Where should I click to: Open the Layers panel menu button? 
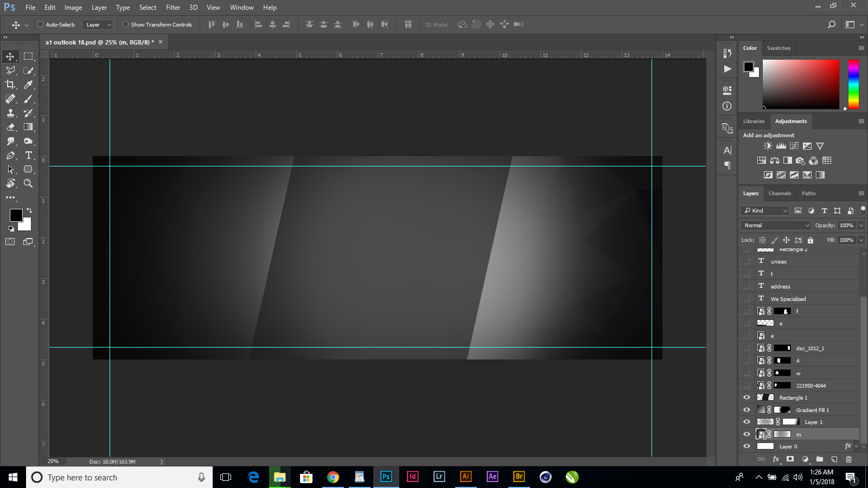pyautogui.click(x=861, y=192)
